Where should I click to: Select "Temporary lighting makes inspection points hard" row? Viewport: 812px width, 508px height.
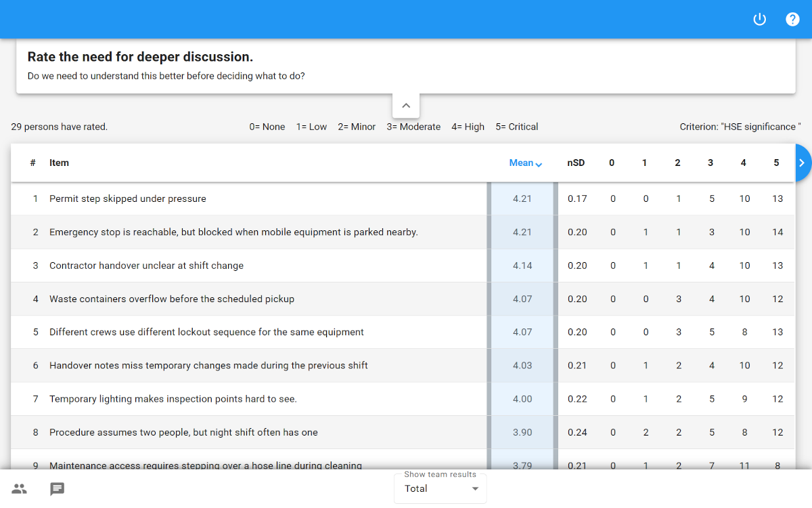point(403,399)
